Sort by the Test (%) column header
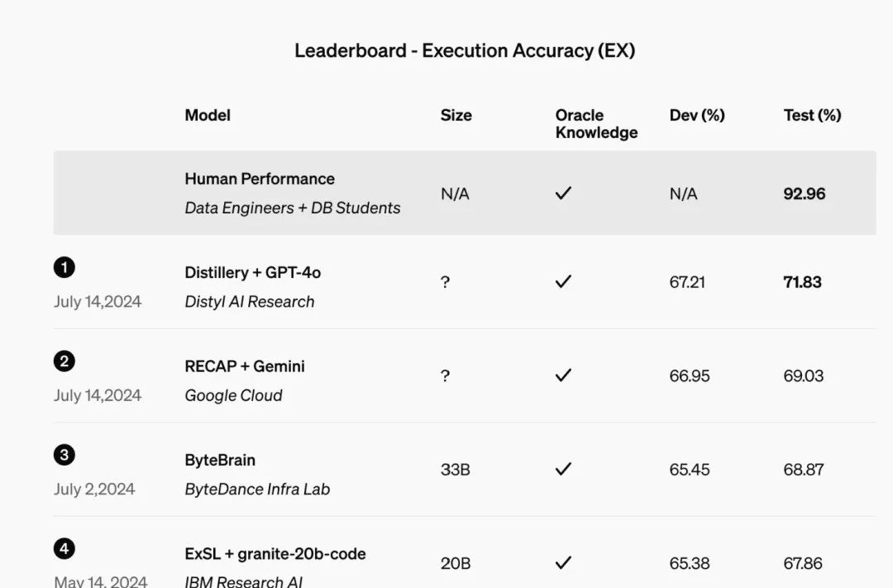The image size is (893, 588). click(x=812, y=115)
